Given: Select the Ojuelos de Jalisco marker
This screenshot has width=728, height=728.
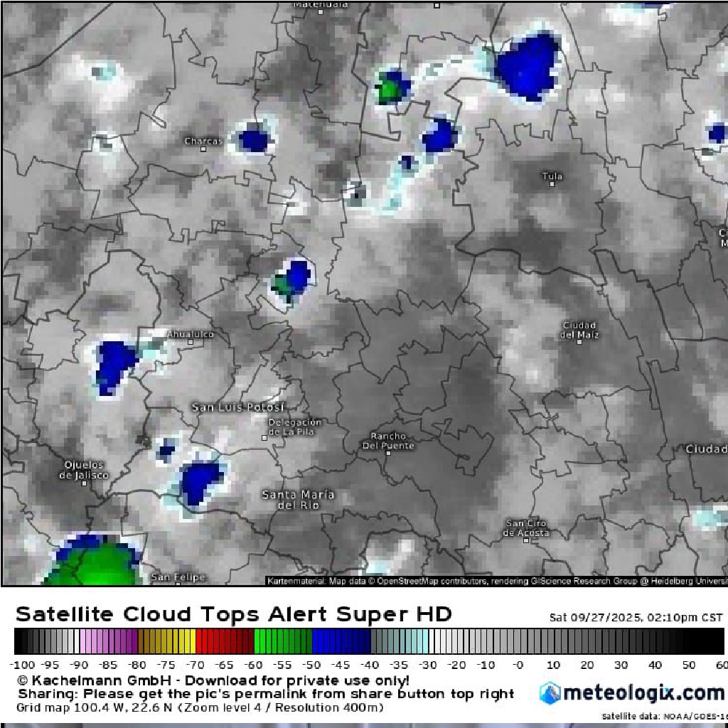Looking at the screenshot, I should tap(85, 483).
